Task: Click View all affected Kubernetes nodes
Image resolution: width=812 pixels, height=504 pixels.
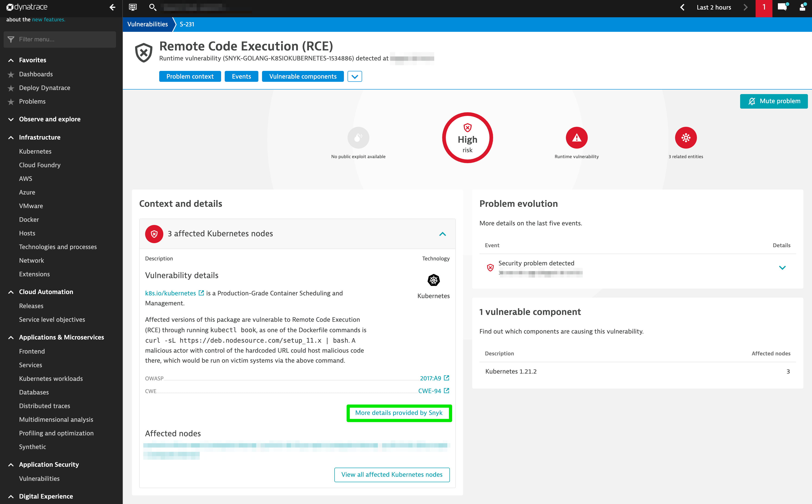Action: click(392, 475)
